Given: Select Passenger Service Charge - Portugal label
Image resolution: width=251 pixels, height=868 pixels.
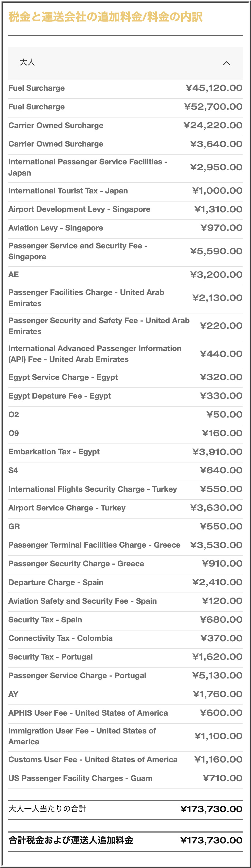Looking at the screenshot, I should [77, 676].
